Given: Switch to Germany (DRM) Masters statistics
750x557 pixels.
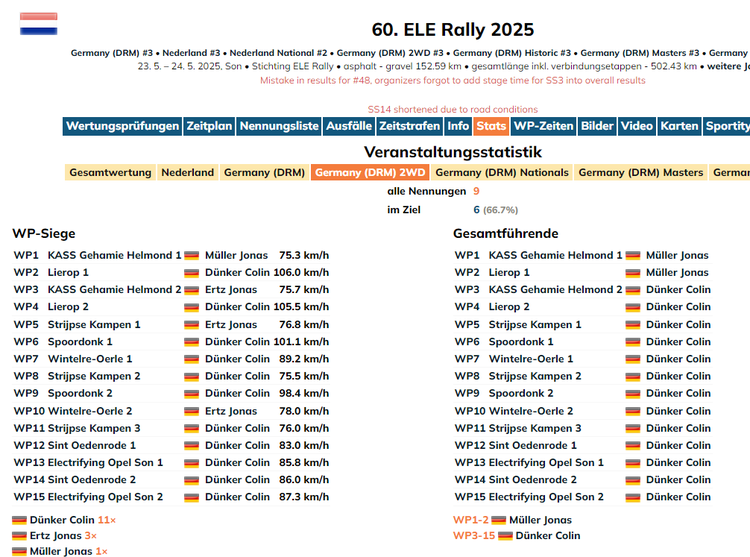Looking at the screenshot, I should [x=641, y=173].
